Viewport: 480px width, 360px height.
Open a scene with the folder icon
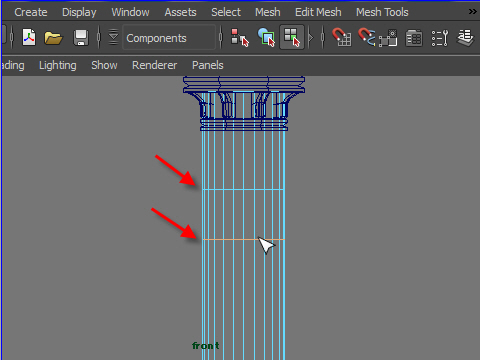point(53,38)
